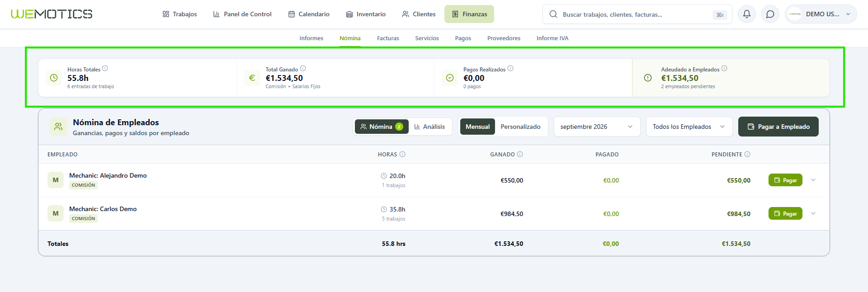Click the info icon next to Total Ganado
The height and width of the screenshot is (292, 868).
[x=303, y=69]
